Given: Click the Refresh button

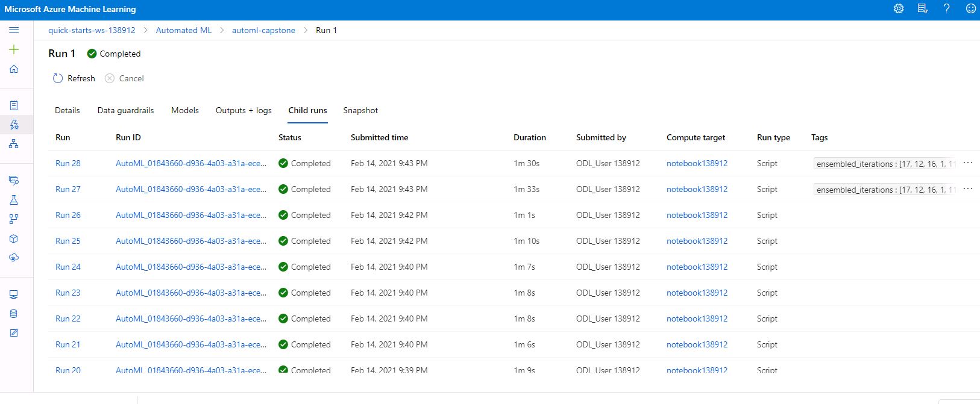Looking at the screenshot, I should pos(74,78).
